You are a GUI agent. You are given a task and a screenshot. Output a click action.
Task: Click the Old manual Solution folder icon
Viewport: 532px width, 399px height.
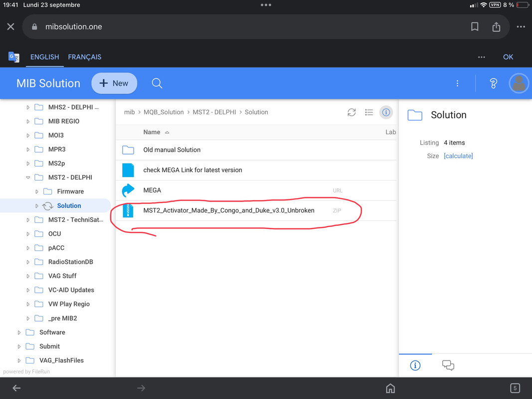[x=128, y=150]
